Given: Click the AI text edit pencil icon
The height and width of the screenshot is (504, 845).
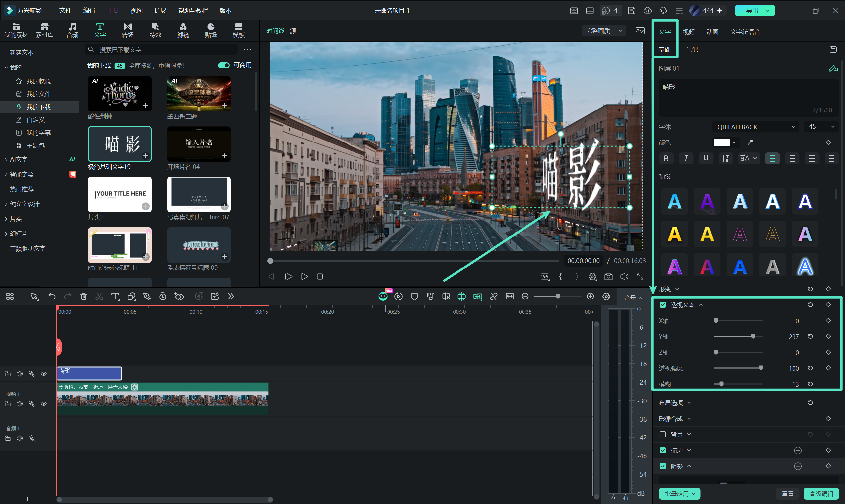Looking at the screenshot, I should (x=833, y=68).
